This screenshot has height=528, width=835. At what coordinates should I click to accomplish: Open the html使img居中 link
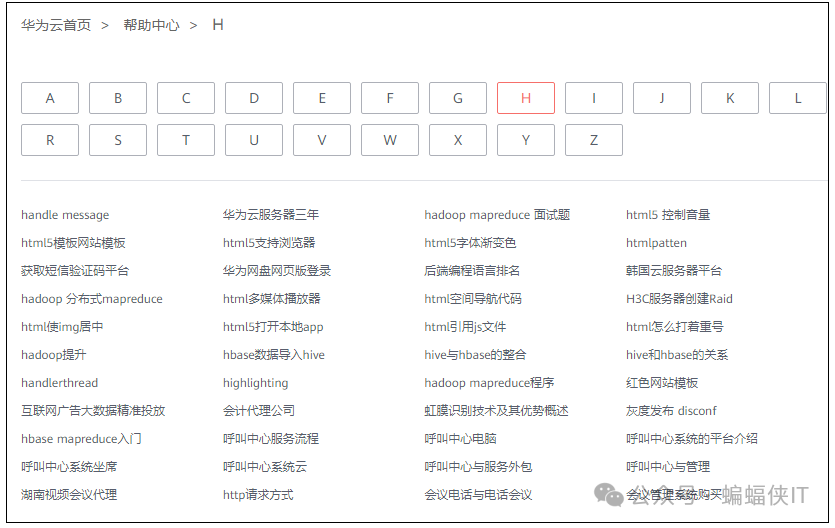coord(62,327)
